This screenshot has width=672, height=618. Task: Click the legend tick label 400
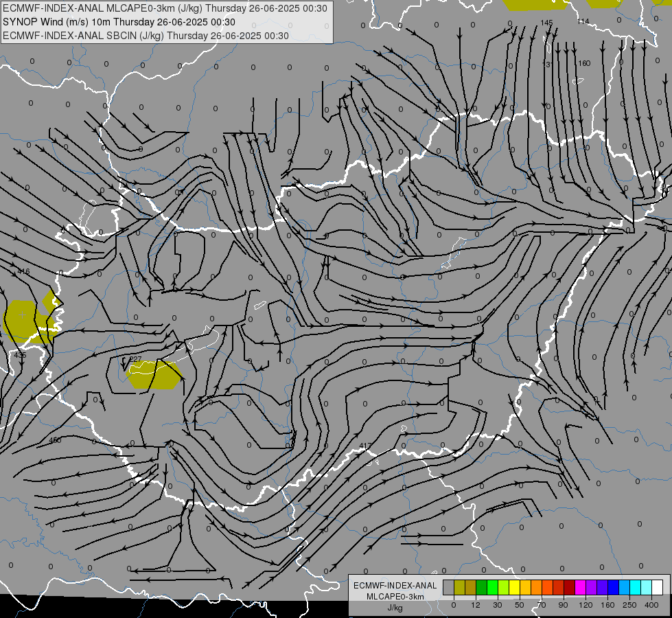coord(651,605)
